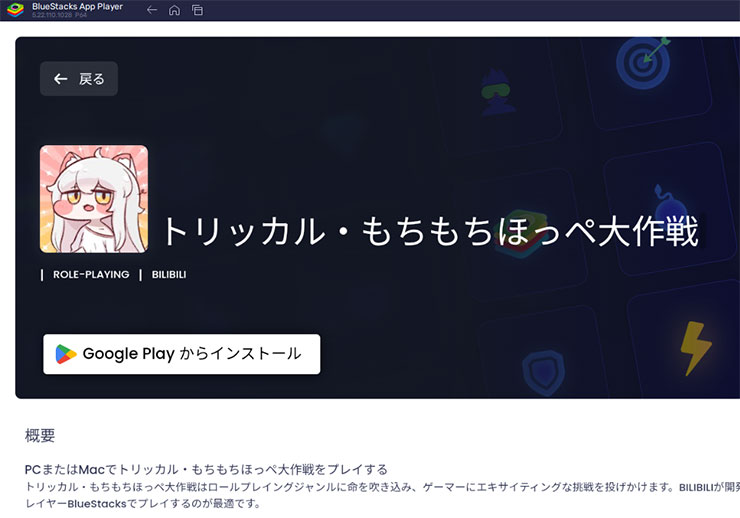
Task: Click the 概要 overview heading
Action: (x=40, y=436)
